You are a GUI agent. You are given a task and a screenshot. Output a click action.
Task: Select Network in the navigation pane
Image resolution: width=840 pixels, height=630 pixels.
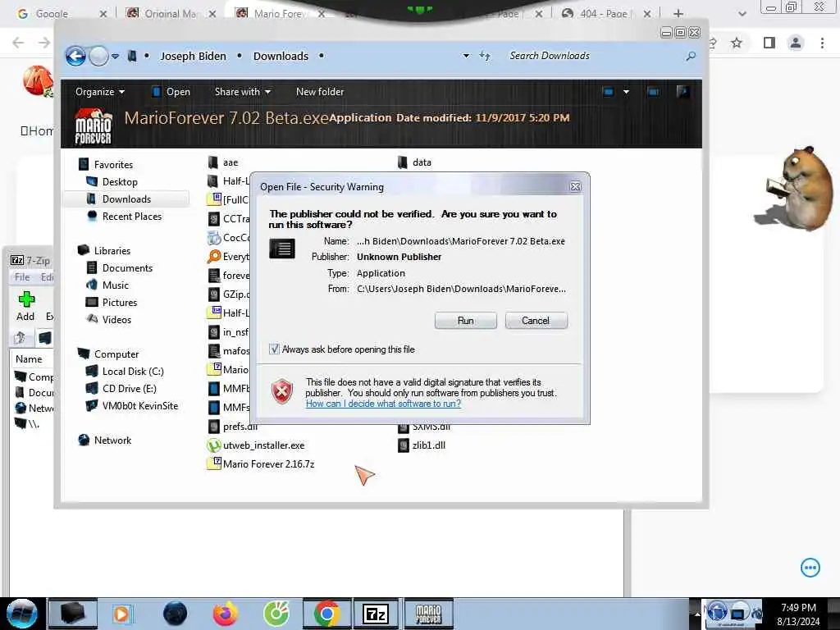pos(112,441)
